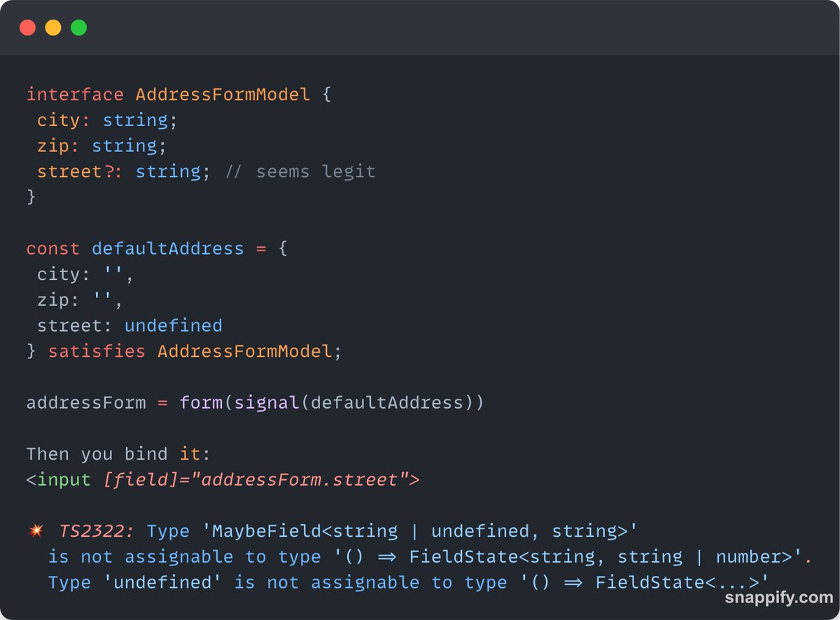This screenshot has width=840, height=620.
Task: Click the 'TS2322:' error code
Action: (97, 532)
